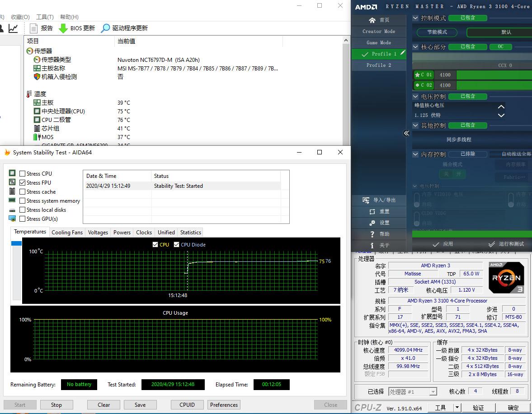Screen dimensions: 532x414
Task: Click the 报告 report toolbar icon
Action: [x=33, y=28]
